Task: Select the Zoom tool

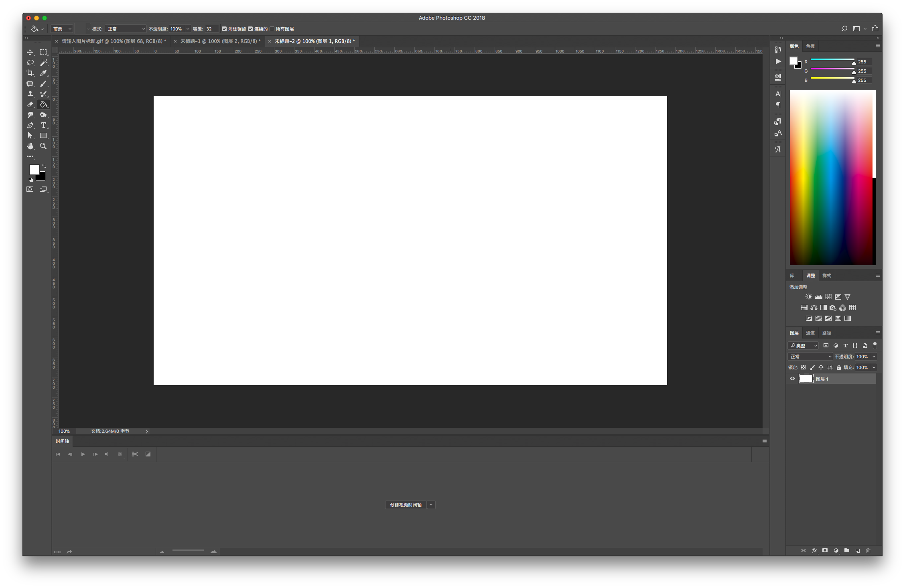Action: coord(43,146)
